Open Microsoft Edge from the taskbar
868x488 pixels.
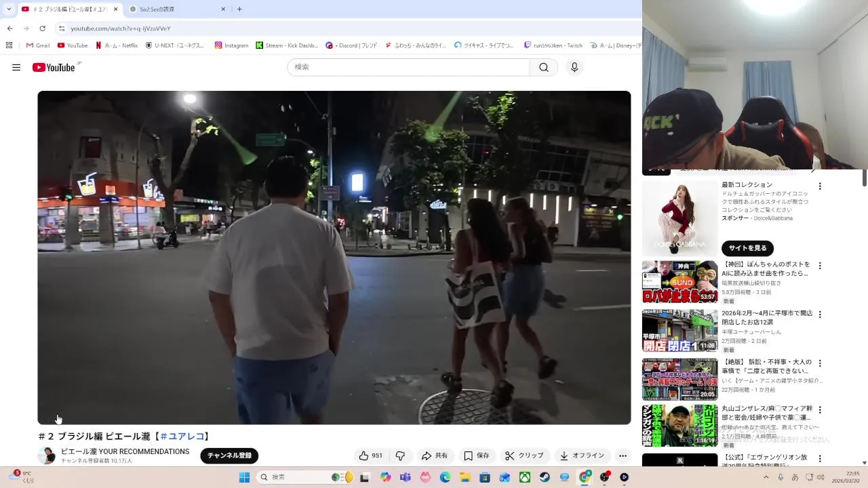445,477
